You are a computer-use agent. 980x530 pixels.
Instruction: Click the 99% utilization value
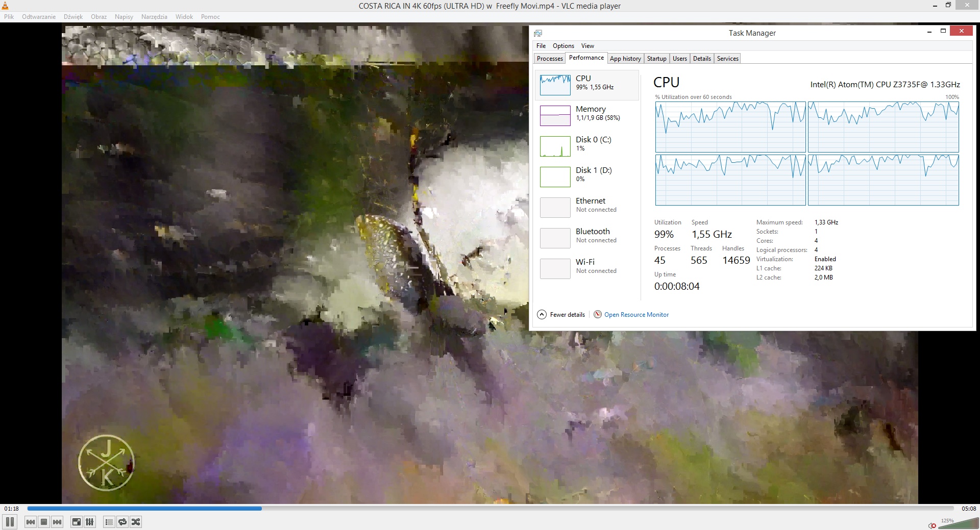coord(664,234)
